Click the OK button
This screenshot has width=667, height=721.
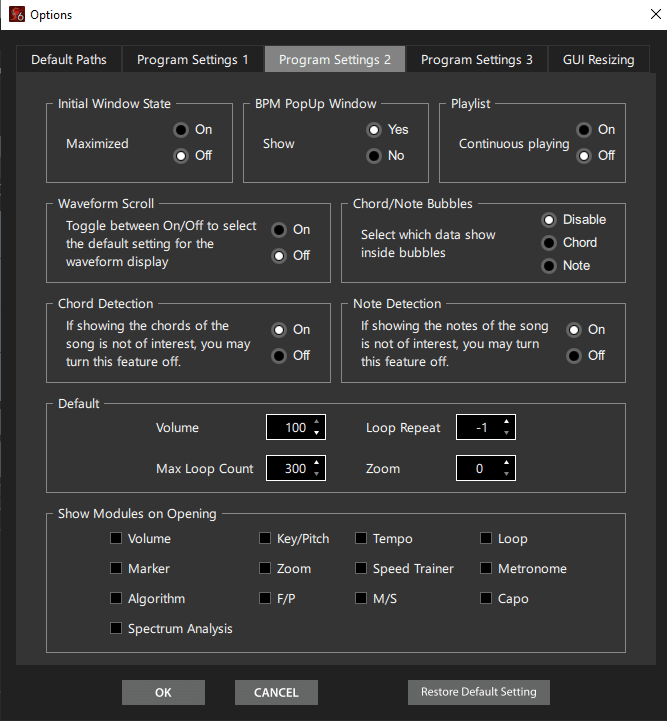pyautogui.click(x=163, y=692)
